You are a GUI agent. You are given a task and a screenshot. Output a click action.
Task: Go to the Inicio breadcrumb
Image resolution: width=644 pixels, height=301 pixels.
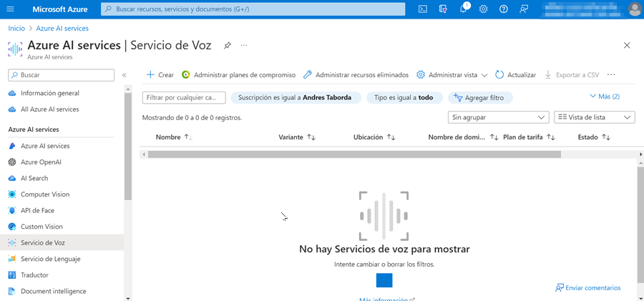click(x=16, y=29)
